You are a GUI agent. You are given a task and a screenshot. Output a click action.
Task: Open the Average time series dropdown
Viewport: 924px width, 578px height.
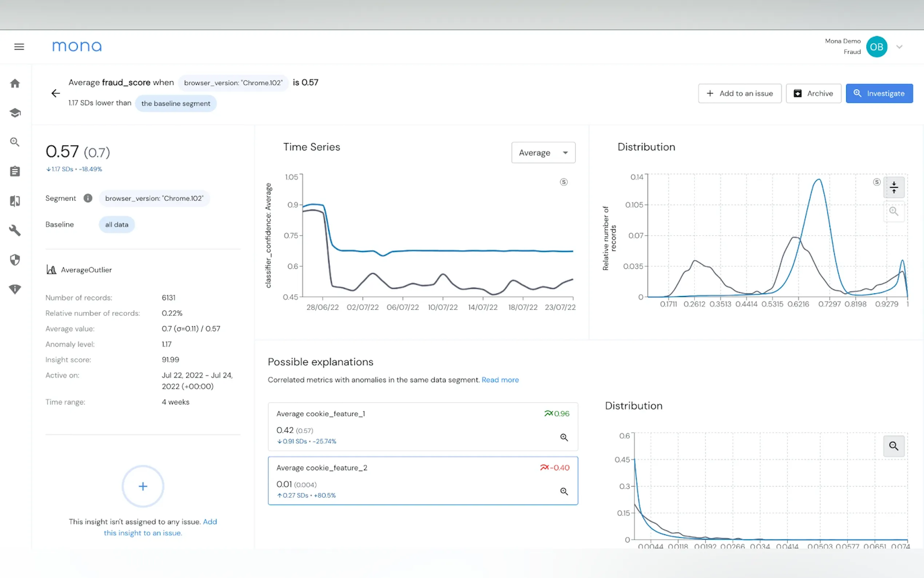543,153
